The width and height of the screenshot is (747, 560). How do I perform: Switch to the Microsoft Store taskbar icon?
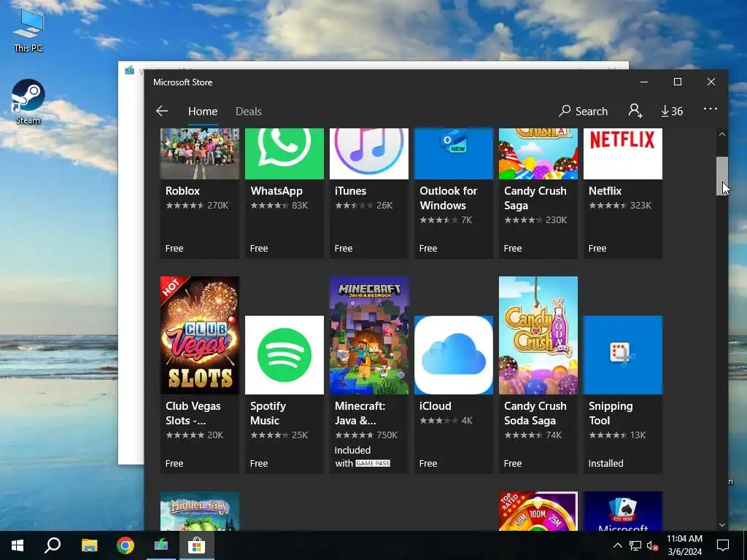[x=196, y=545]
